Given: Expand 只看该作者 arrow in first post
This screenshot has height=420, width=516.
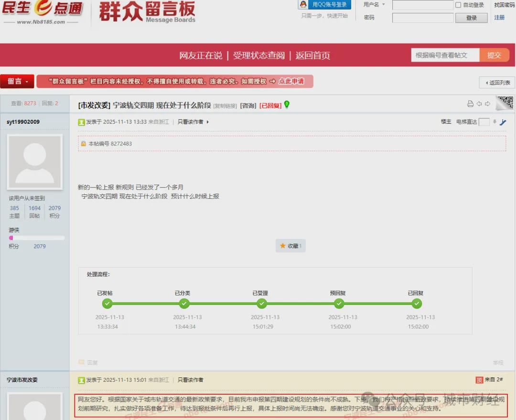Looking at the screenshot, I should point(207,122).
